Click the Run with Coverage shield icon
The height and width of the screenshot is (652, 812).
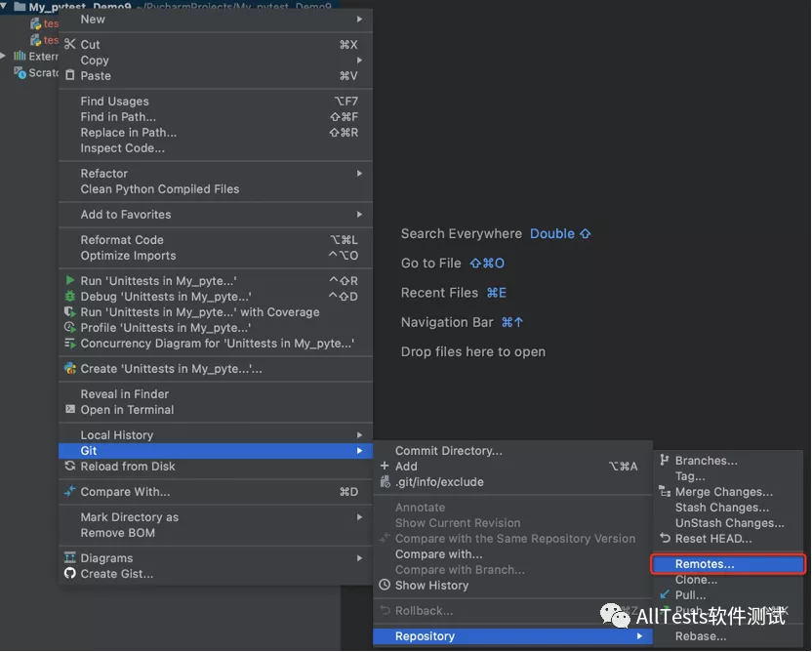pyautogui.click(x=70, y=311)
